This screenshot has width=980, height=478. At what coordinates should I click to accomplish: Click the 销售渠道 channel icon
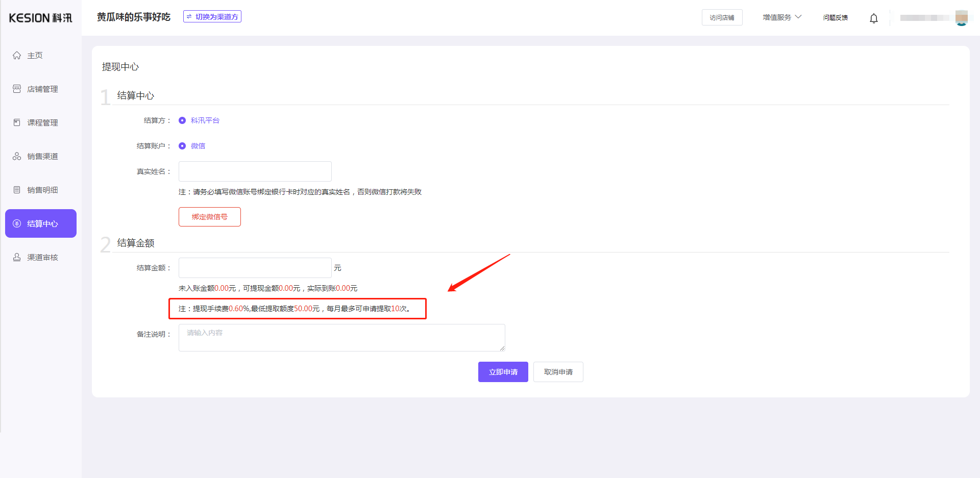pos(17,157)
